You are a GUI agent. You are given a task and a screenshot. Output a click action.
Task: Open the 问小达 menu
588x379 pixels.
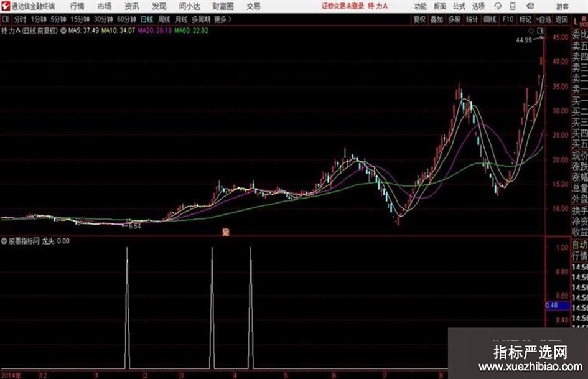189,6
